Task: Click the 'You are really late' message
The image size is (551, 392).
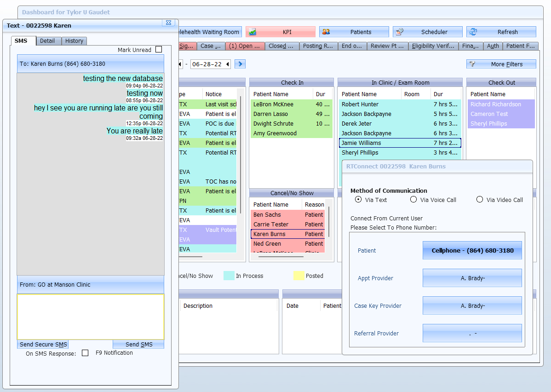Action: (135, 131)
